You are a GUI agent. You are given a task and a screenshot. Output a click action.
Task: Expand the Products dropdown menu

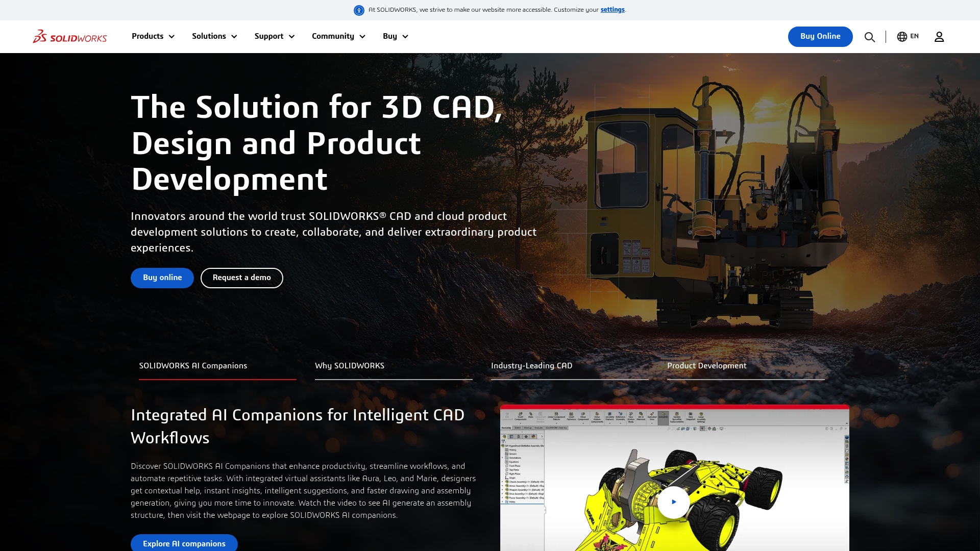click(153, 36)
